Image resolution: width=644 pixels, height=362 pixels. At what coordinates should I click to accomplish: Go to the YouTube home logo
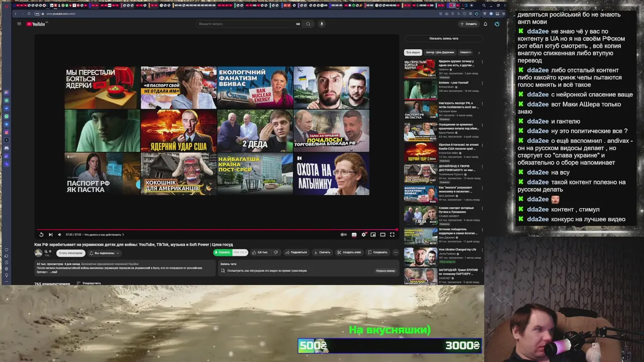[x=36, y=24]
